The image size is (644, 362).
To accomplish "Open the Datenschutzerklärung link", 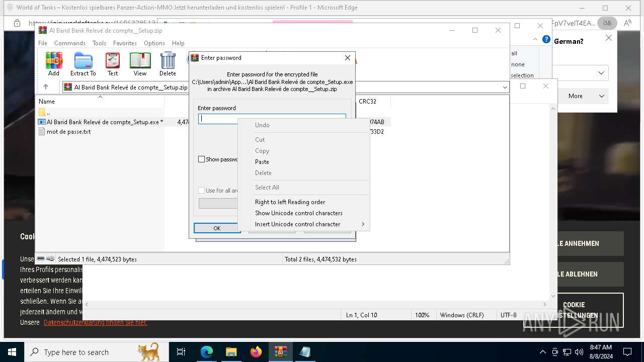I will coord(95,322).
